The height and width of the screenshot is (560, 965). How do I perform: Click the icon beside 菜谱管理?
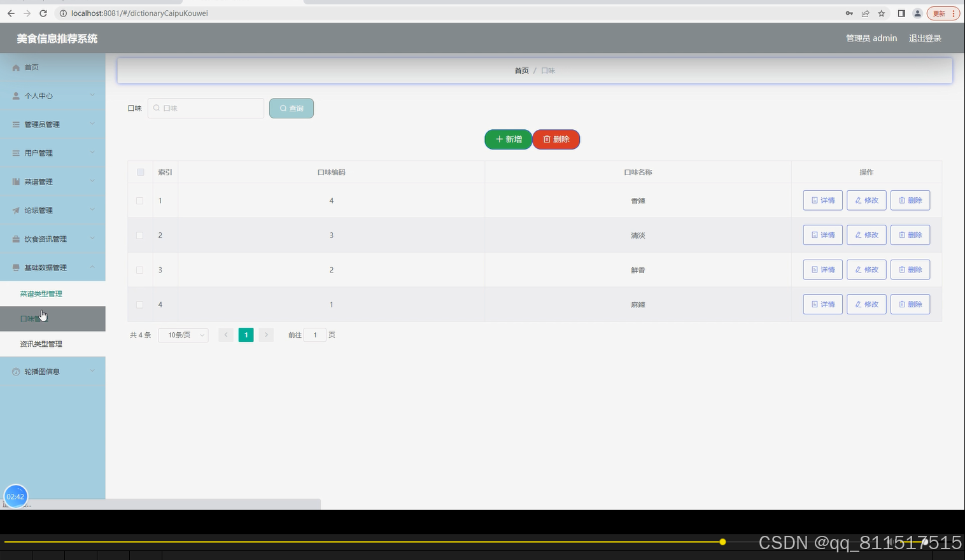pos(17,182)
